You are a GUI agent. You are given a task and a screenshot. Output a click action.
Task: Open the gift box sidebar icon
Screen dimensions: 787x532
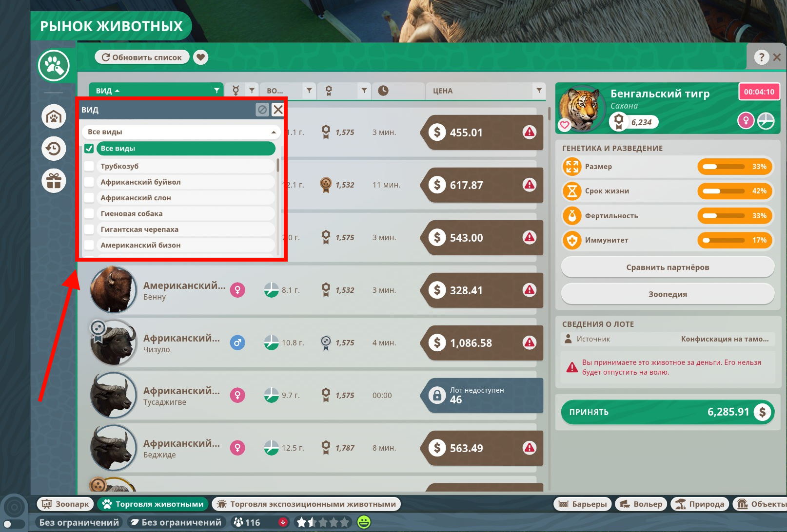pyautogui.click(x=54, y=181)
